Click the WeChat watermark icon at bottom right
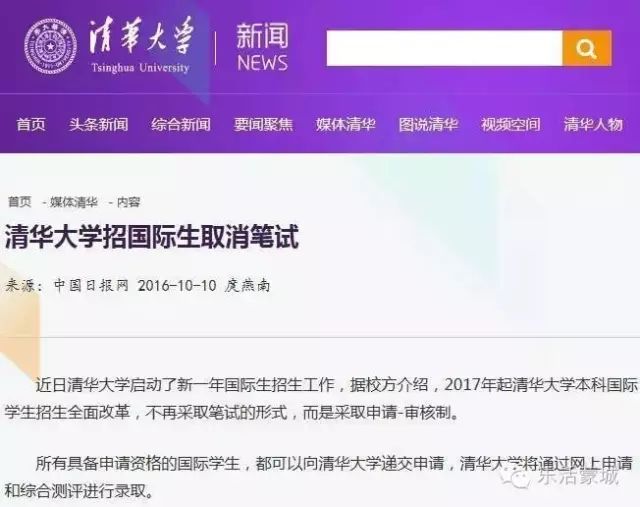640x507 pixels. [x=518, y=477]
